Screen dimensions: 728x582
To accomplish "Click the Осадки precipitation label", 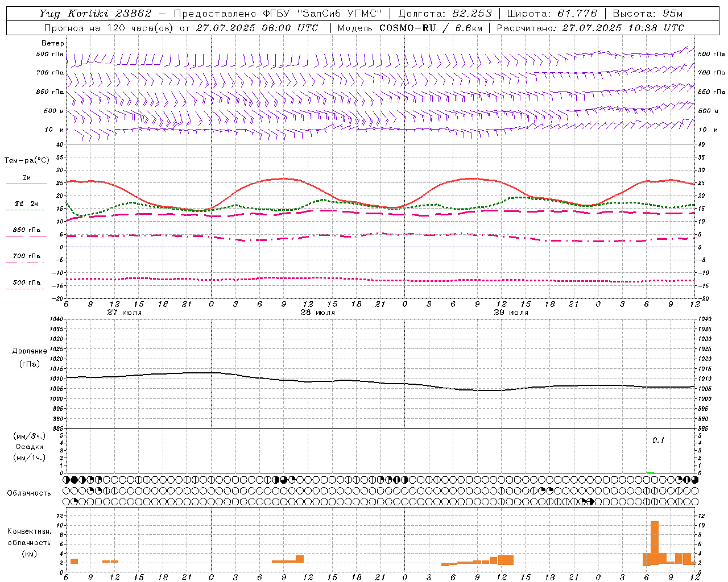I will (30, 447).
